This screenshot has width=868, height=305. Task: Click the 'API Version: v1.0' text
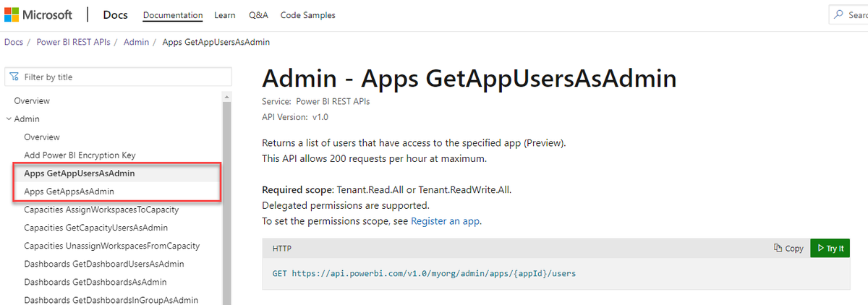click(296, 116)
